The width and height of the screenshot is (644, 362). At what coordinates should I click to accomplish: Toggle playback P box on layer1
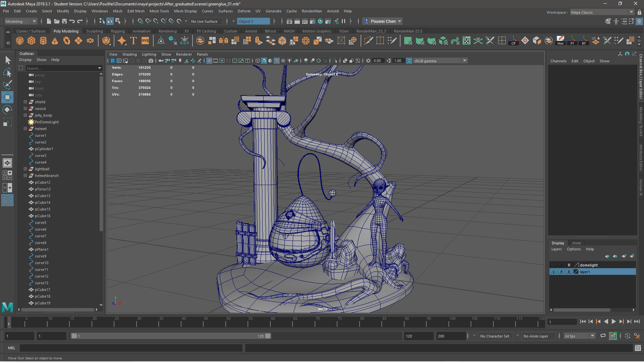561,272
